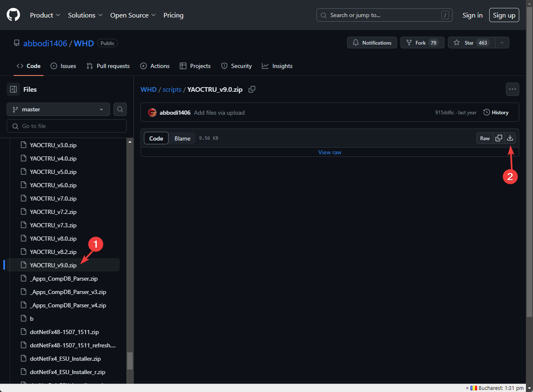
Task: Select YAOCTRU_v9.0.zip in file tree
Action: pos(63,265)
